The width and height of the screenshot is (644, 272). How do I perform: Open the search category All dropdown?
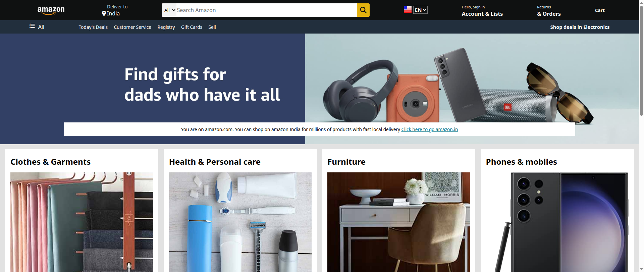[169, 10]
